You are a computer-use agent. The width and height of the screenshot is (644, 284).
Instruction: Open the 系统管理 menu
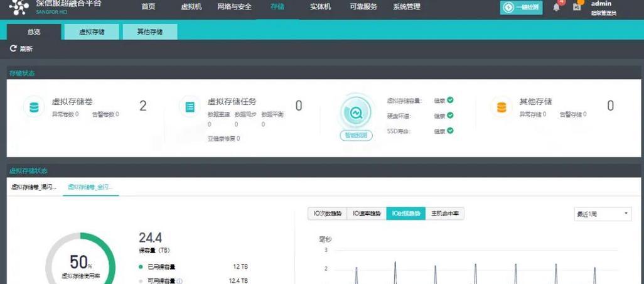[x=407, y=6]
